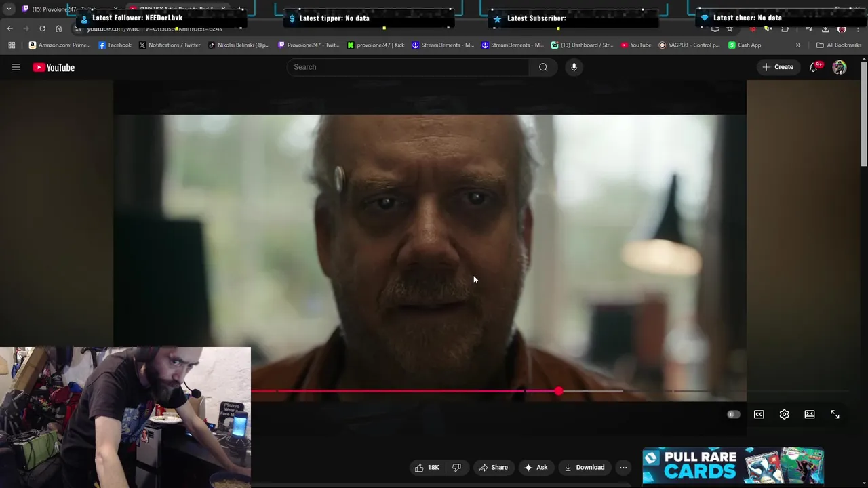
Task: Open the YouTube bookmark in bookmarks bar
Action: (x=636, y=45)
